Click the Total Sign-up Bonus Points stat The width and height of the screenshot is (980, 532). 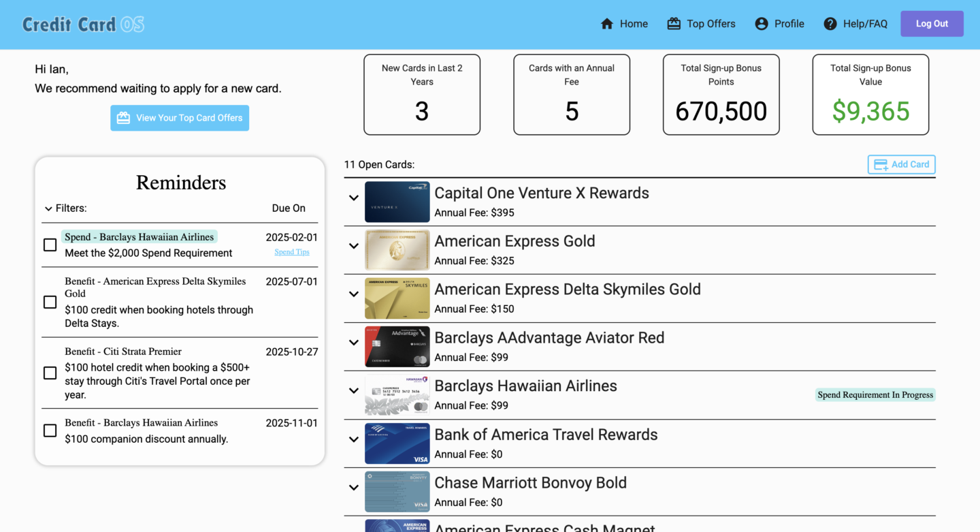coord(721,95)
